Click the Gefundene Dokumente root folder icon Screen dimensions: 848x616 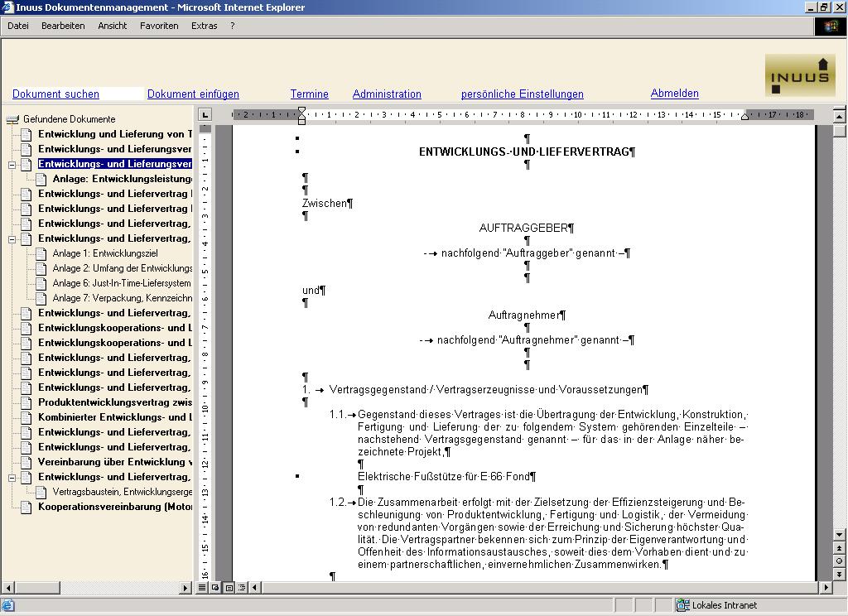pos(12,119)
